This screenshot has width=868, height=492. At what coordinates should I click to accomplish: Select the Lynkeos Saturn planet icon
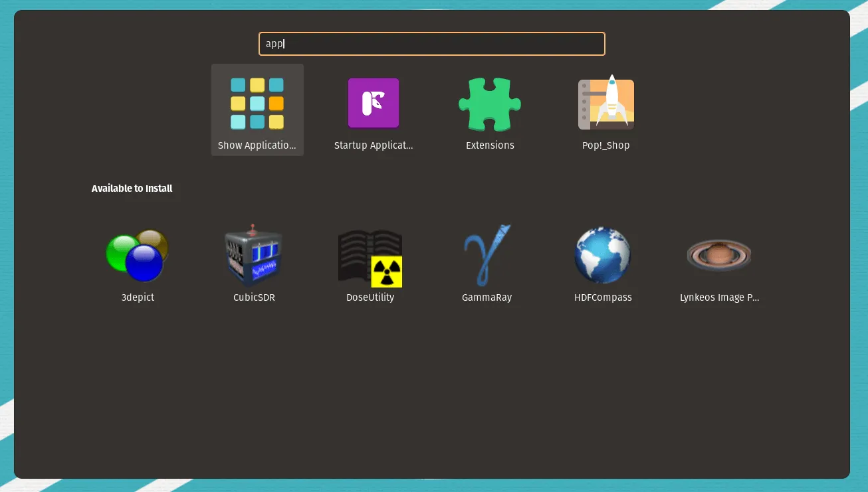719,256
